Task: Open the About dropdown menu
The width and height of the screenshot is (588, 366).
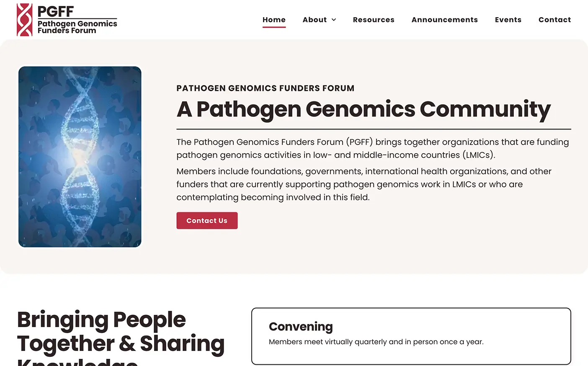Action: pyautogui.click(x=315, y=20)
